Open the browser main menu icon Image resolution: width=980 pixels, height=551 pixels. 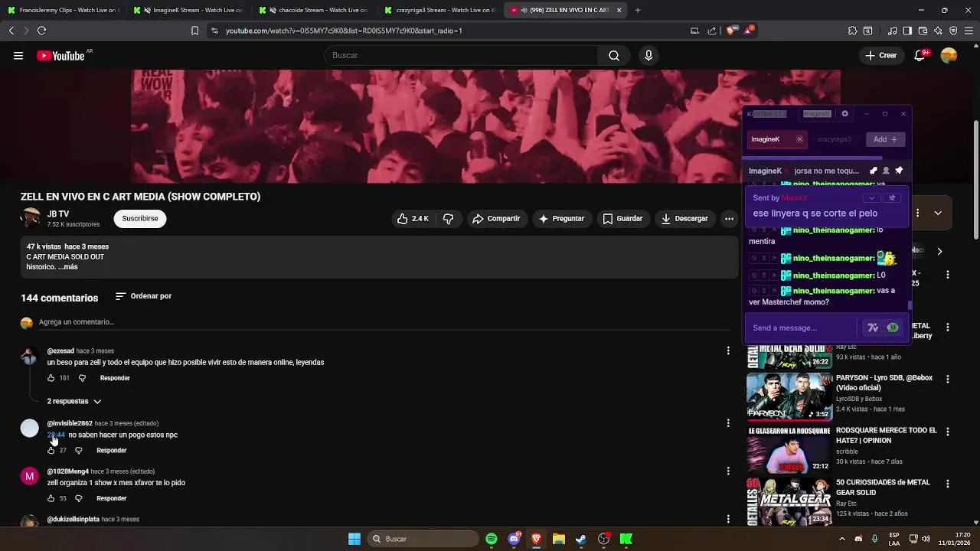click(969, 31)
